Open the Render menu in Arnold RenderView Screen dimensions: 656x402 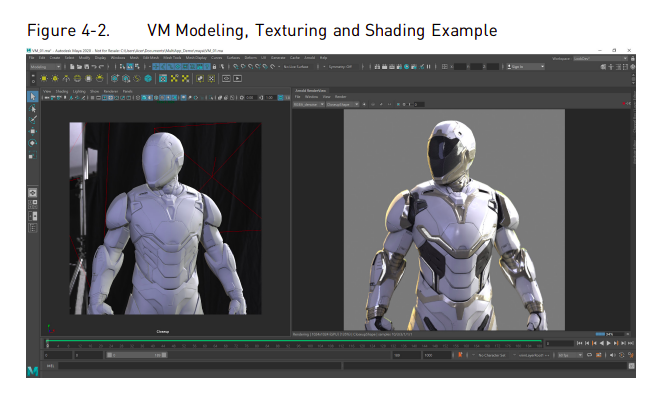(341, 97)
